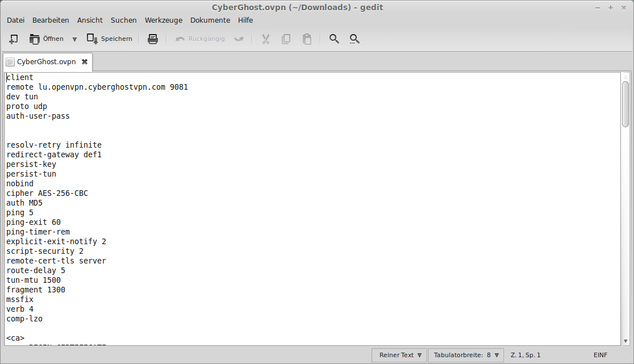634x364 pixels.
Task: Click the new document icon
Action: [x=13, y=39]
